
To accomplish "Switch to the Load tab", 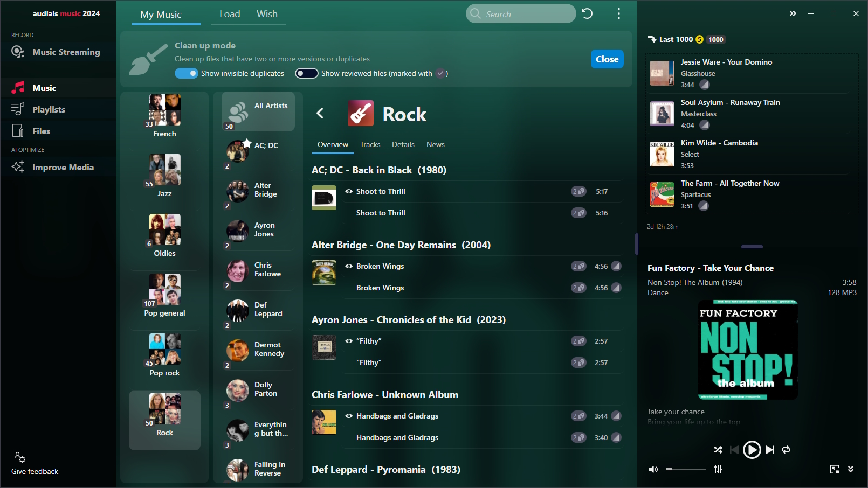I will click(230, 14).
